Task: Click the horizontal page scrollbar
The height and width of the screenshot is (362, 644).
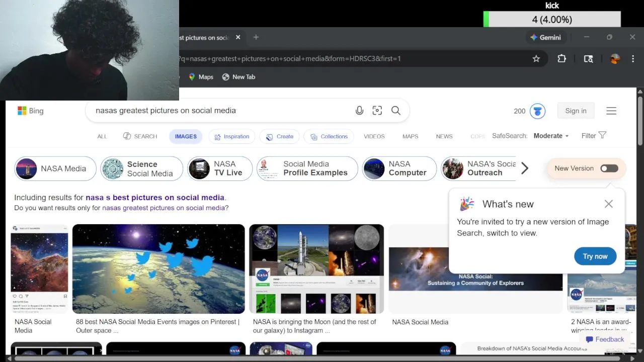Action: coord(317,358)
